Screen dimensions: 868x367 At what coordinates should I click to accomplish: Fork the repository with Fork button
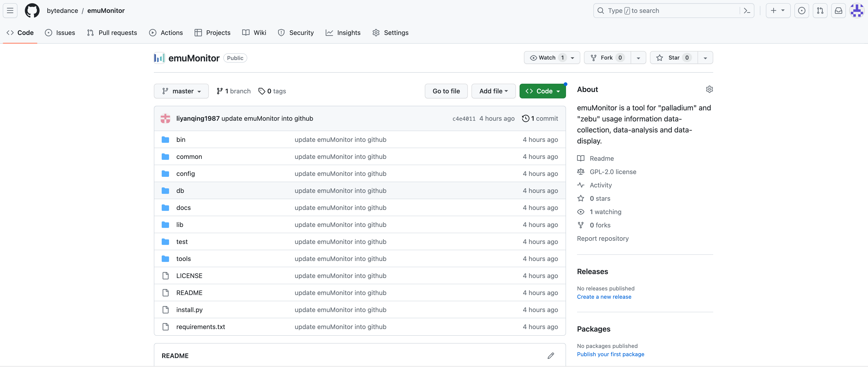coord(608,58)
